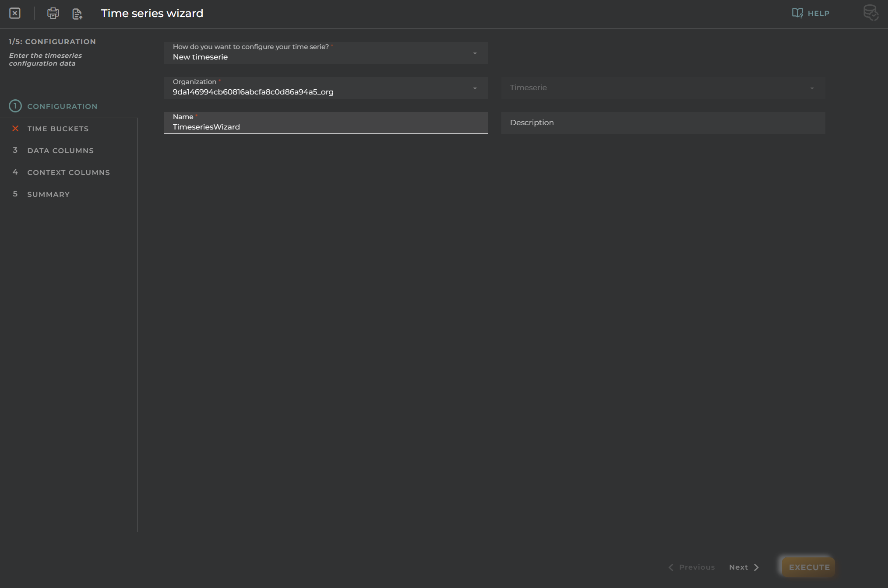This screenshot has height=588, width=888.
Task: Click the printer icon in the toolbar
Action: (x=53, y=13)
